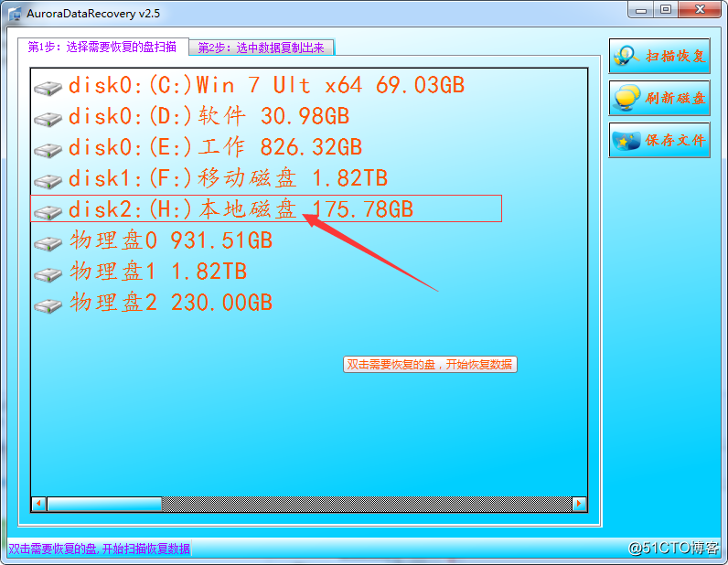The width and height of the screenshot is (728, 565).
Task: Minimize the AuroraDataRecovery window
Action: click(x=641, y=10)
